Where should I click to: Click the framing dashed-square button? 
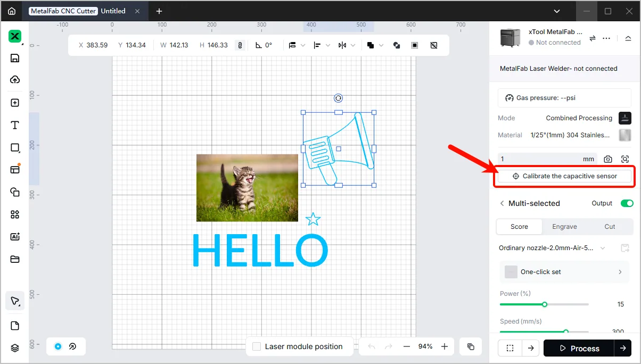coord(510,349)
